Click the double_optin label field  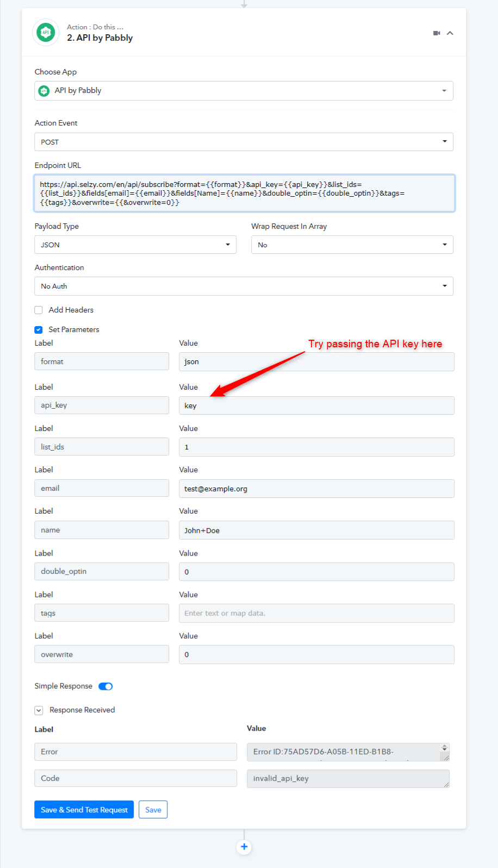102,571
